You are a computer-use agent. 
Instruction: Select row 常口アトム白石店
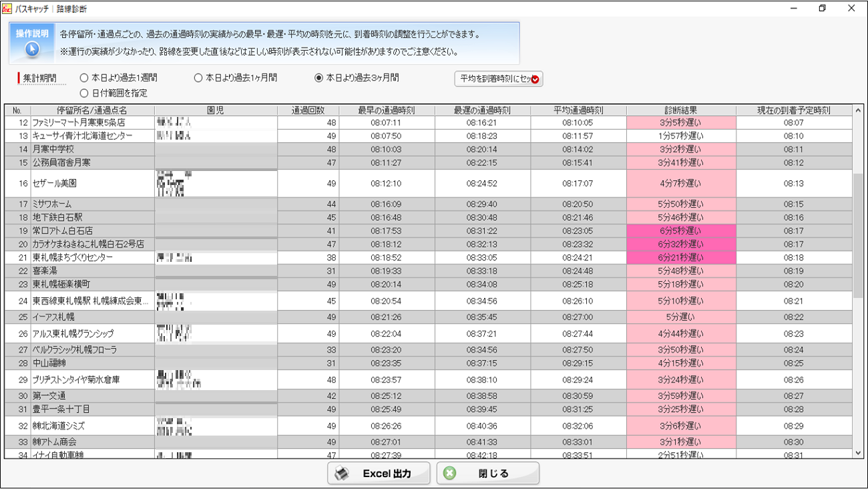[429, 231]
